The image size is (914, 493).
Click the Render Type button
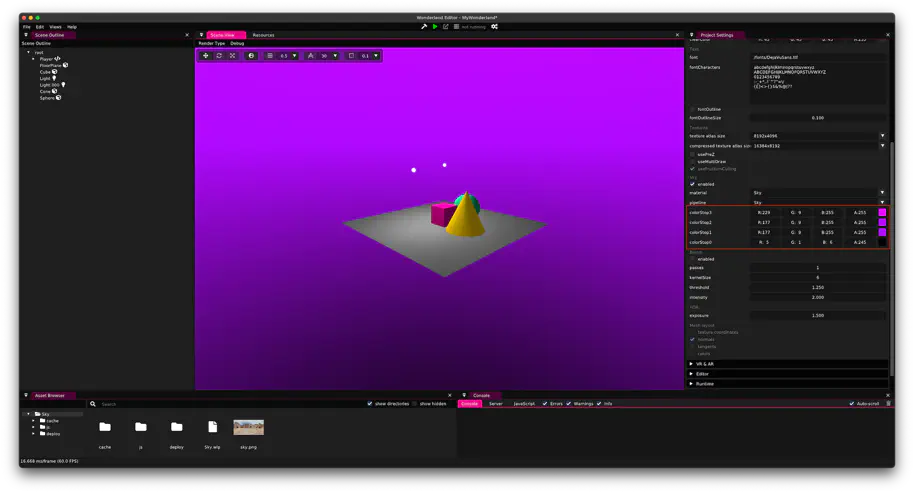pyautogui.click(x=212, y=43)
